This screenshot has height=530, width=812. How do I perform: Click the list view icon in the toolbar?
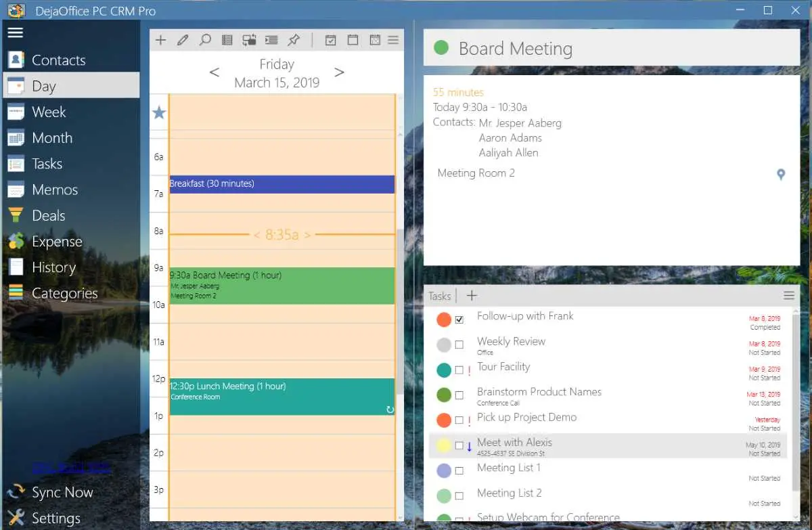(x=227, y=40)
